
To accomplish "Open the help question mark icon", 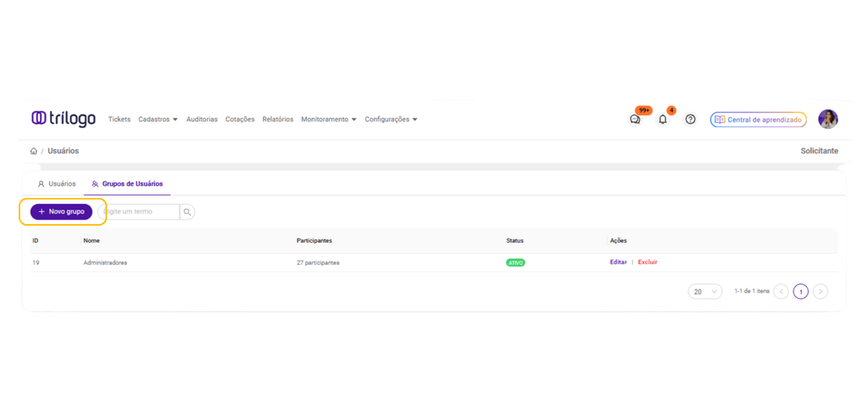I will point(690,119).
